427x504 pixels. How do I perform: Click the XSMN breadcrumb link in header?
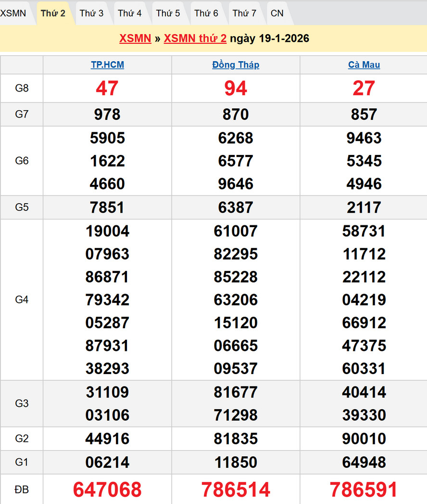(135, 39)
